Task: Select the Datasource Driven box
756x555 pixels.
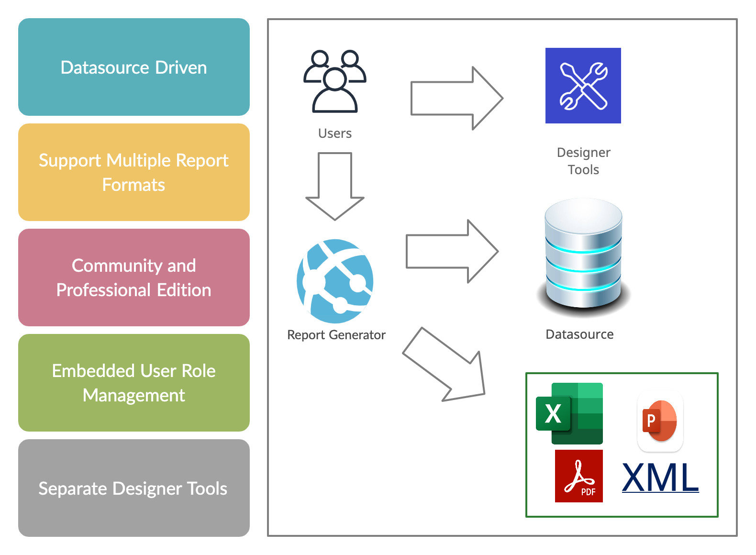Action: pos(134,67)
